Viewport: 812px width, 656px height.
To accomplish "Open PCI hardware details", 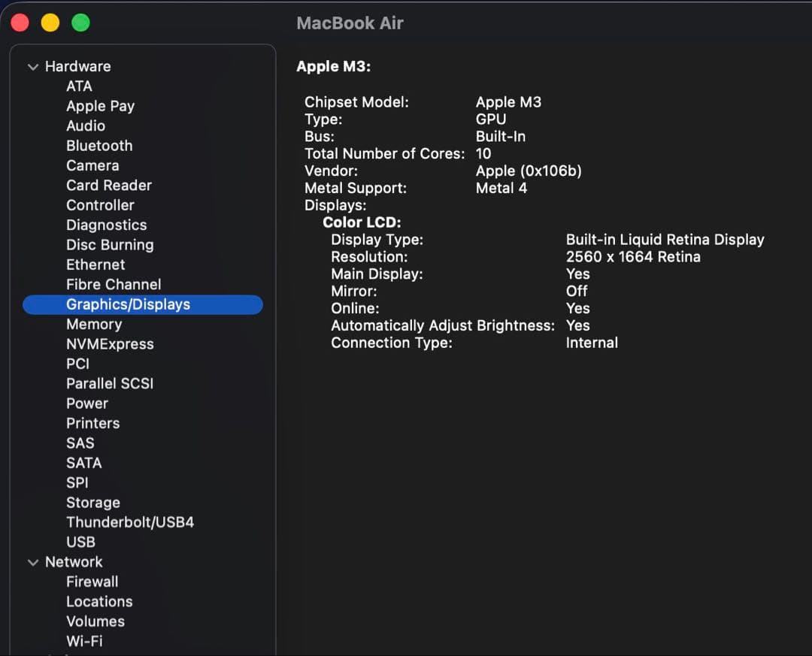I will point(77,364).
